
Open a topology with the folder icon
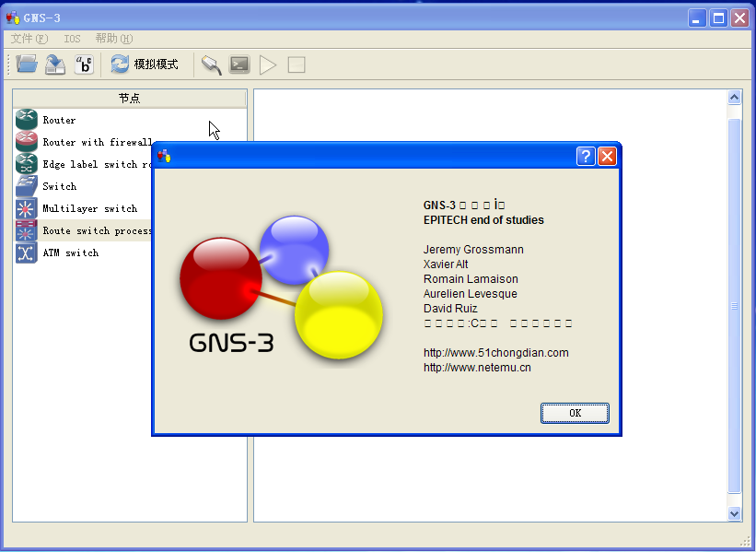[x=26, y=65]
